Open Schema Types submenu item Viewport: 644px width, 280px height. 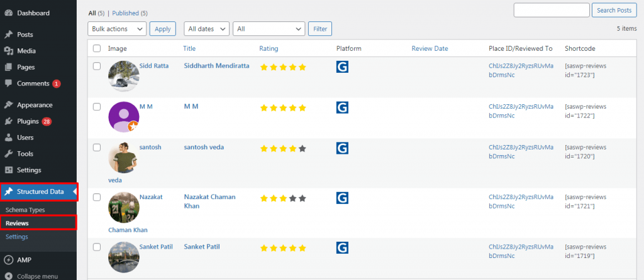click(x=25, y=210)
